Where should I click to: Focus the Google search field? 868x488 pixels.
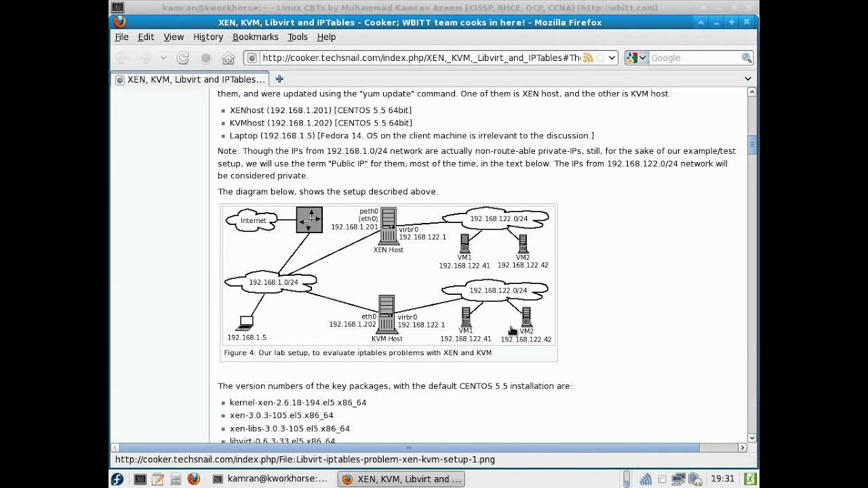pos(694,58)
